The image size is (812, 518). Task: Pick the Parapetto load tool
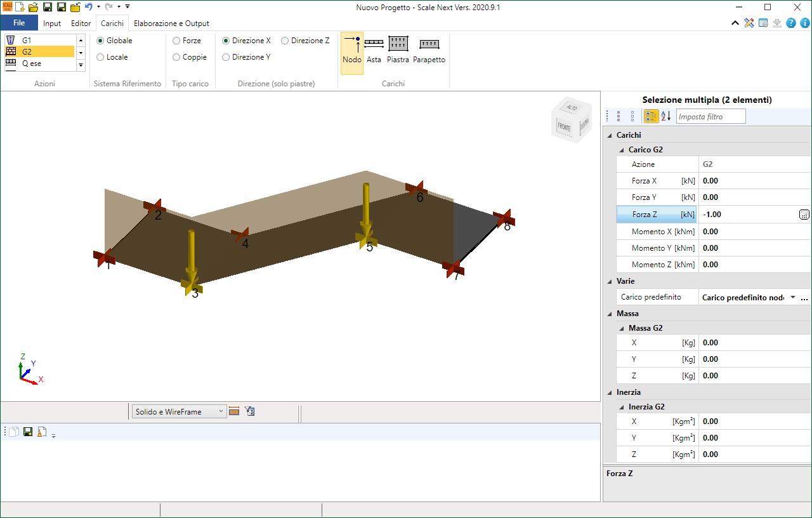(x=429, y=50)
